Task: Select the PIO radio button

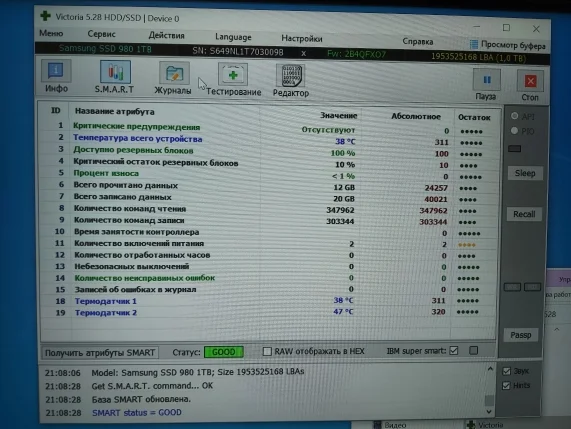Action: pyautogui.click(x=514, y=130)
